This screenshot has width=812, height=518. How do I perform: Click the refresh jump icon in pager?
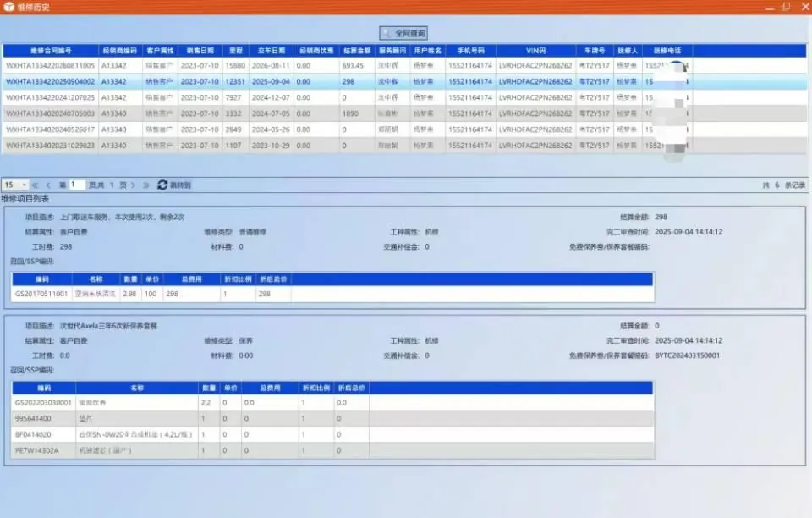[x=162, y=185]
